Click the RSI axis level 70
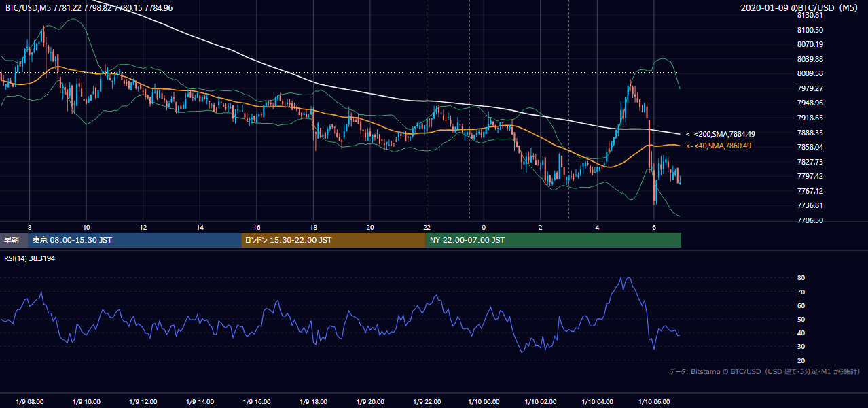This screenshot has height=408, width=868. (x=801, y=292)
